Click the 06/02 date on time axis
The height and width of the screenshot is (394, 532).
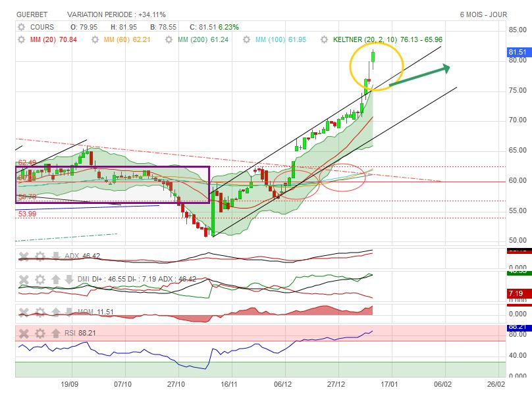[x=442, y=384]
